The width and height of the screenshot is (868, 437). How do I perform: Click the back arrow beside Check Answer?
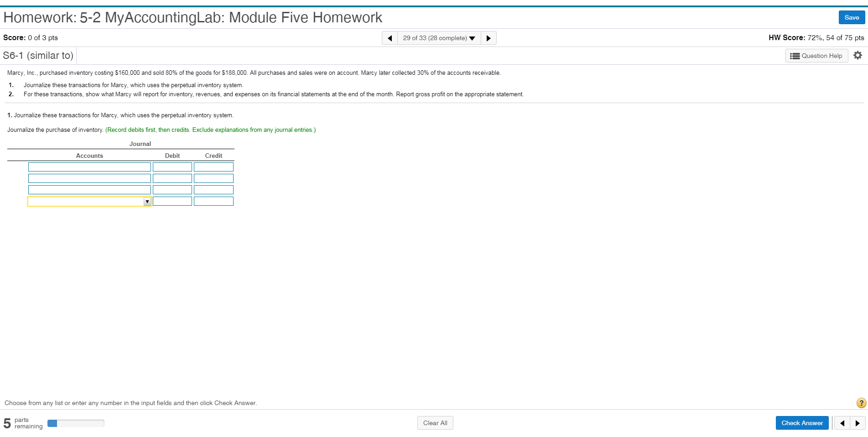point(842,423)
